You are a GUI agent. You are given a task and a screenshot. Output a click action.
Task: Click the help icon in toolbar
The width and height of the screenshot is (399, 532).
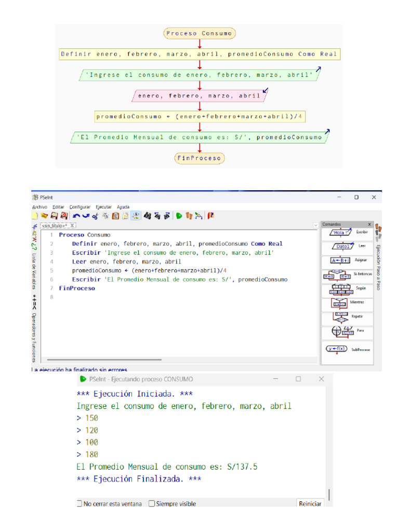point(211,216)
